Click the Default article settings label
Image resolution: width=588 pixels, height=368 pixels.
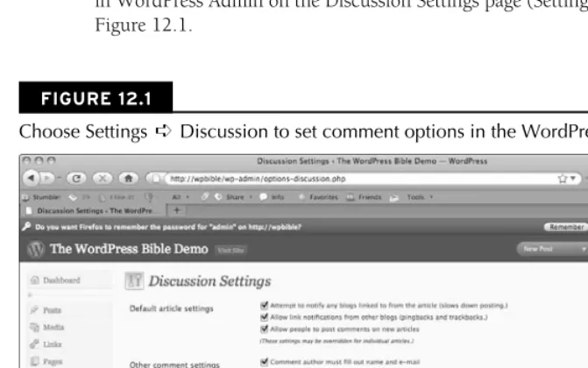pyautogui.click(x=172, y=308)
